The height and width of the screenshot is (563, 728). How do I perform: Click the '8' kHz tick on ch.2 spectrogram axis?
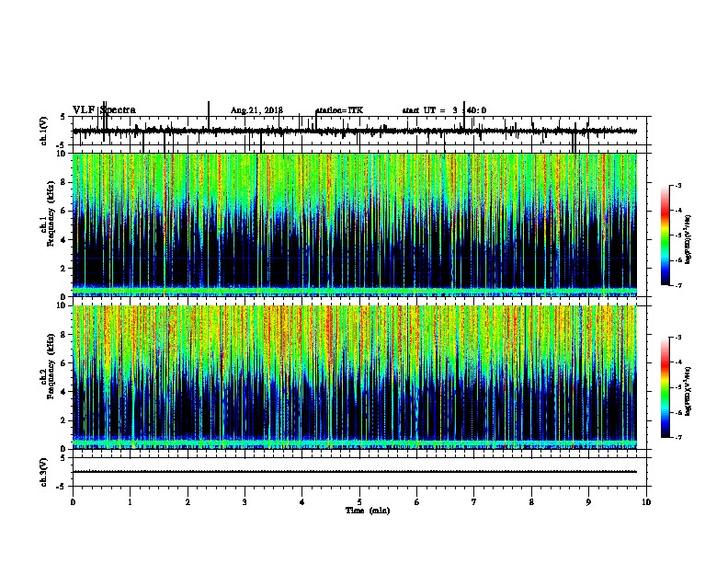(x=63, y=335)
